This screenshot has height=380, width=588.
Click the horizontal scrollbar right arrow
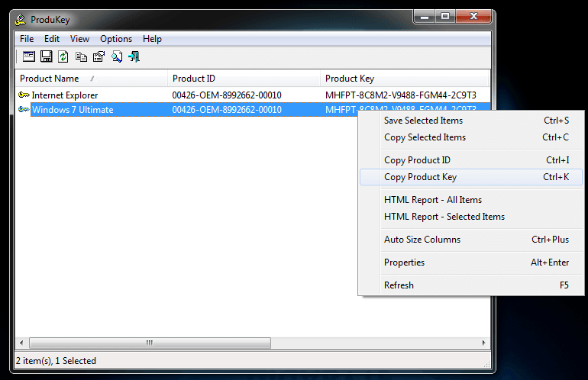coord(483,343)
